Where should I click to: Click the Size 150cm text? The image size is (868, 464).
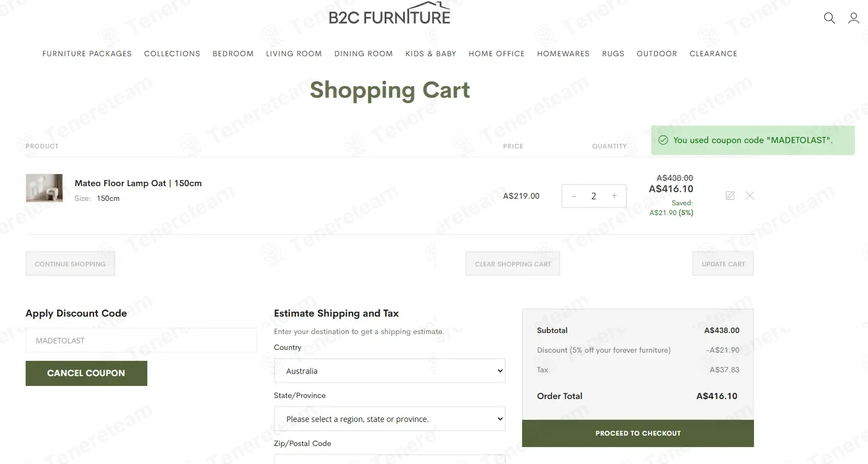coord(97,198)
